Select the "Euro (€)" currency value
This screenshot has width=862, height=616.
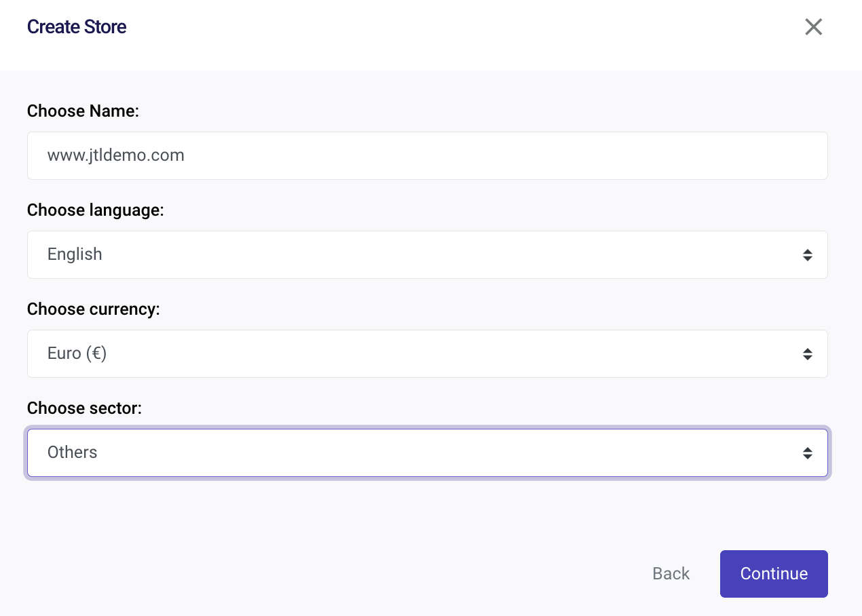pos(77,353)
